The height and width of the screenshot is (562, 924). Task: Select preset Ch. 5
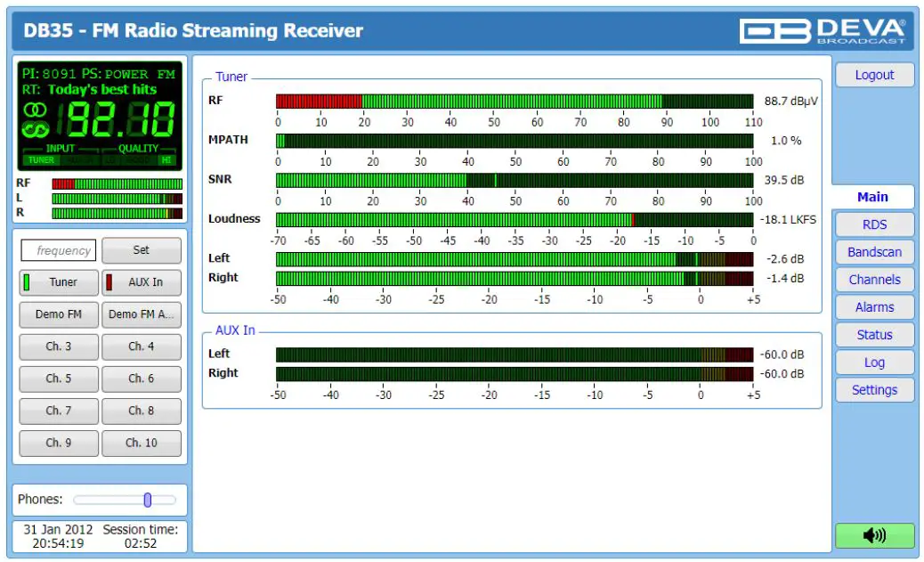click(x=59, y=379)
